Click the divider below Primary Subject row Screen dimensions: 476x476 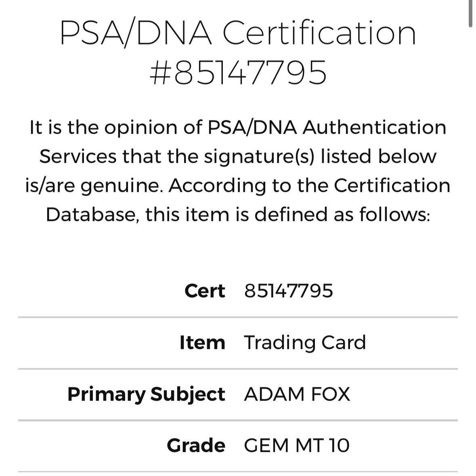[x=238, y=420]
